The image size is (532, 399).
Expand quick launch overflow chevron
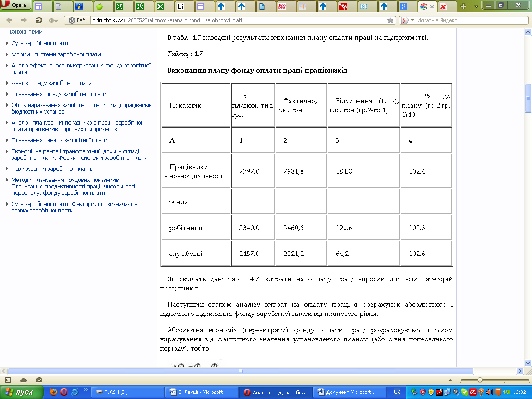pos(85,390)
